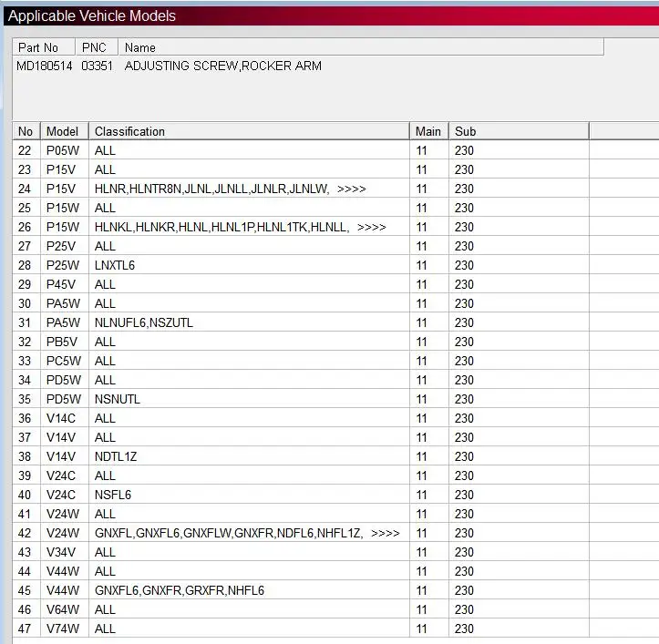Image resolution: width=659 pixels, height=644 pixels.
Task: Select model P45V in row 29
Action: tap(61, 284)
